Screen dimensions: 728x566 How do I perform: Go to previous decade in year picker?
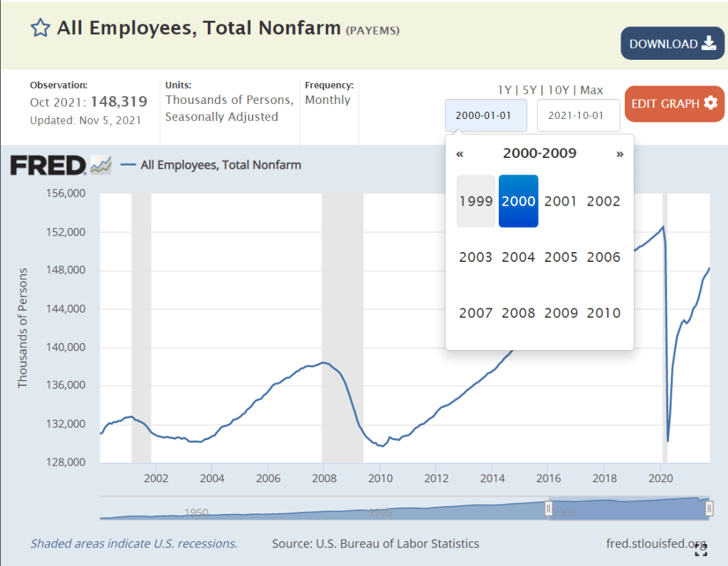(x=460, y=154)
